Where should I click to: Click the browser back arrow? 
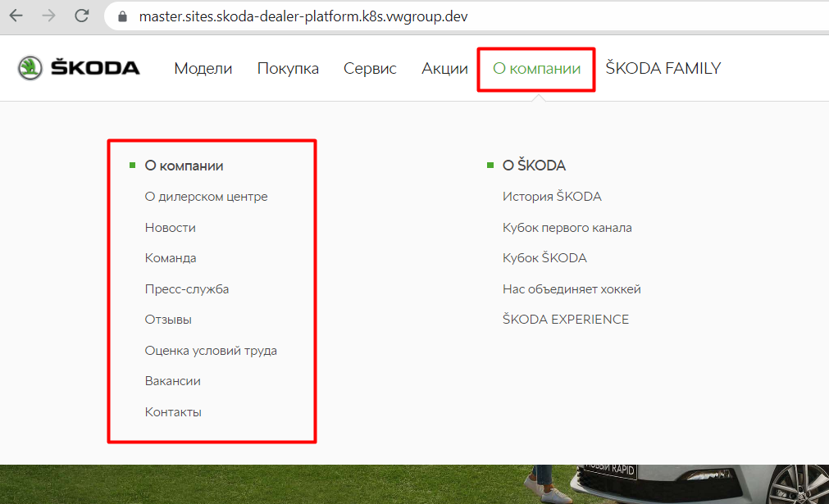pyautogui.click(x=16, y=16)
